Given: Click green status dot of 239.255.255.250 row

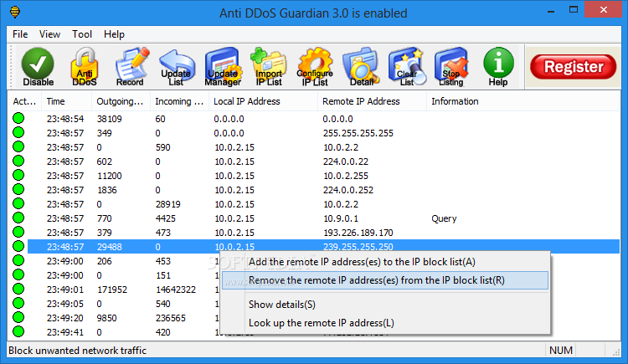Looking at the screenshot, I should pos(18,246).
